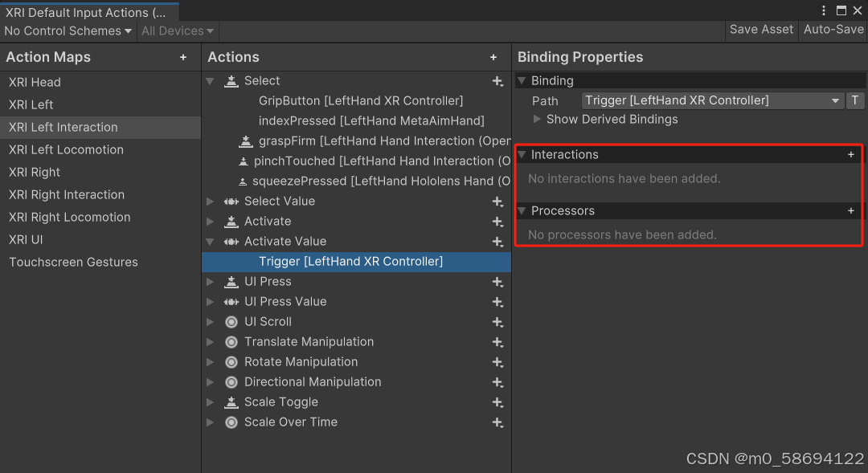Add a binding to Rotate Manipulation
The image size is (868, 473).
pyautogui.click(x=497, y=361)
